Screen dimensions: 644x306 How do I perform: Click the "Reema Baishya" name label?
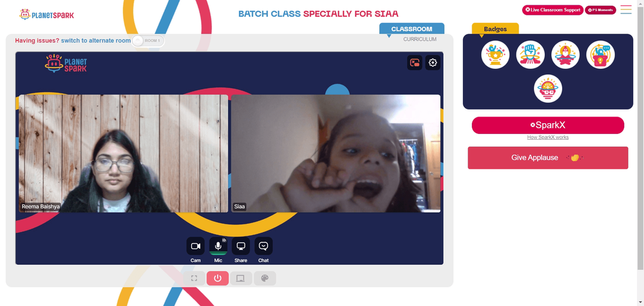[x=40, y=207]
